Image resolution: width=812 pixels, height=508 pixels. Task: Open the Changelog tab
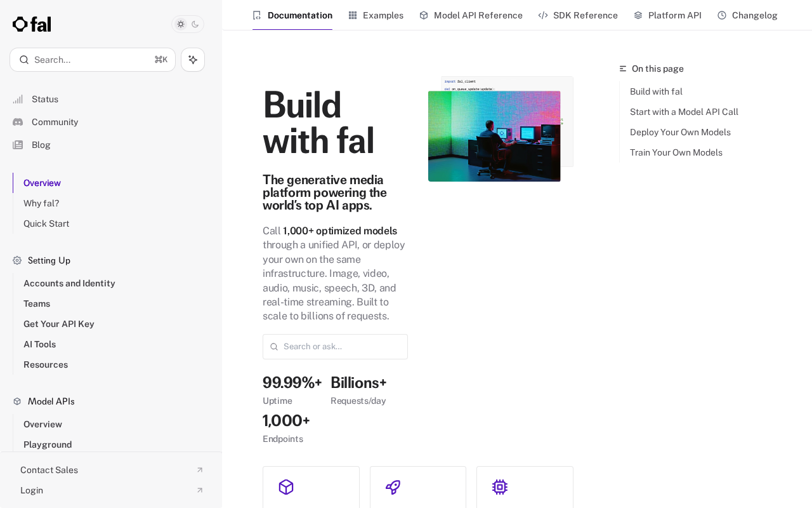(x=747, y=15)
